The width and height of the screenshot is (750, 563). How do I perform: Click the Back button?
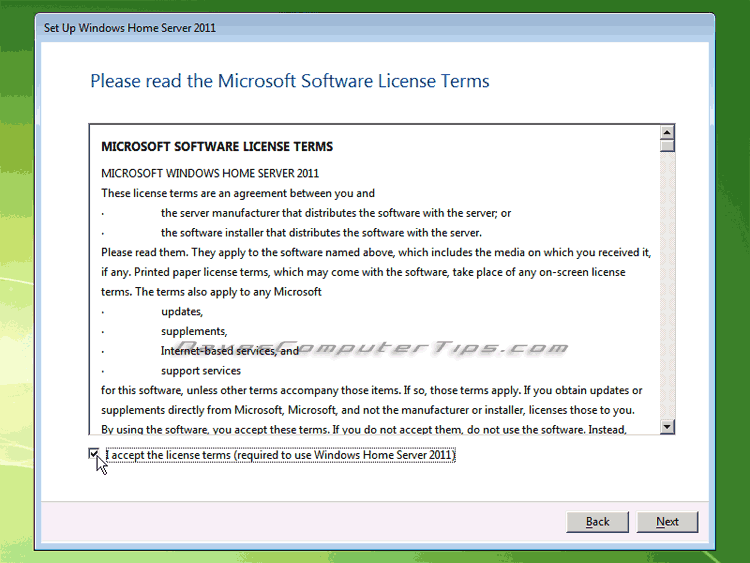tap(597, 521)
